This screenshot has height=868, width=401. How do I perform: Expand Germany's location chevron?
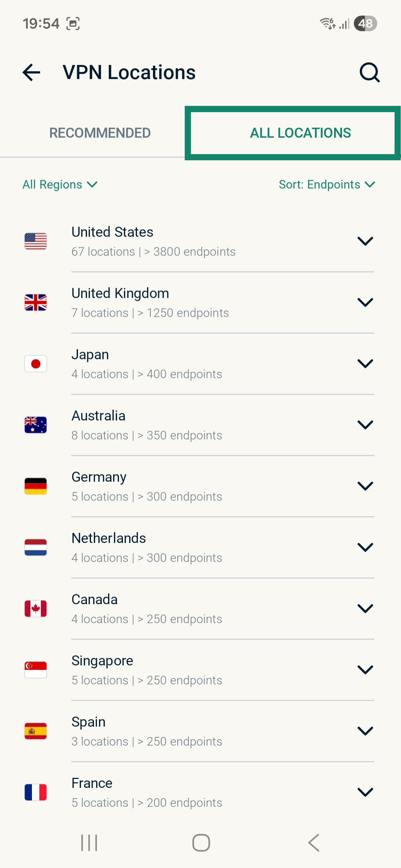pyautogui.click(x=365, y=486)
